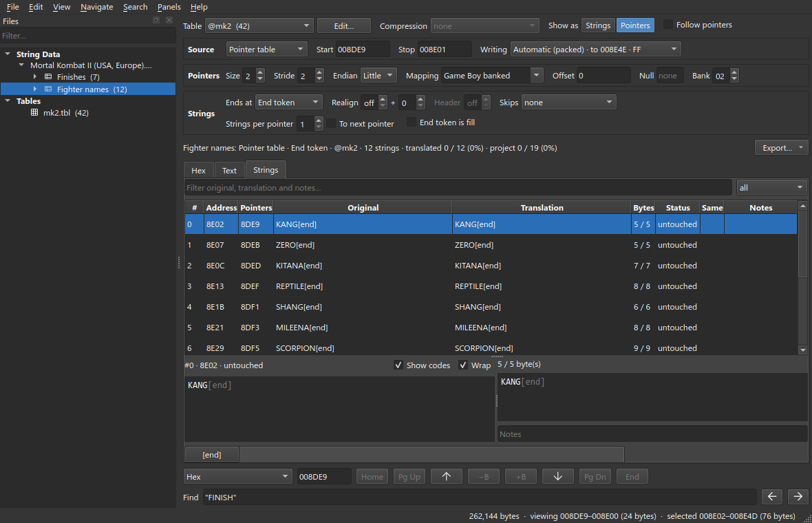Uncheck Wrap option
This screenshot has width=812, height=523.
(x=463, y=365)
